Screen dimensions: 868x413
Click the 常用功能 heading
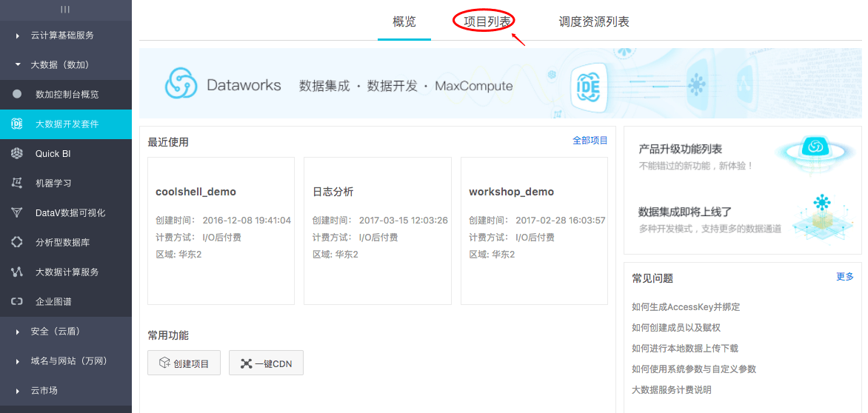coord(168,335)
